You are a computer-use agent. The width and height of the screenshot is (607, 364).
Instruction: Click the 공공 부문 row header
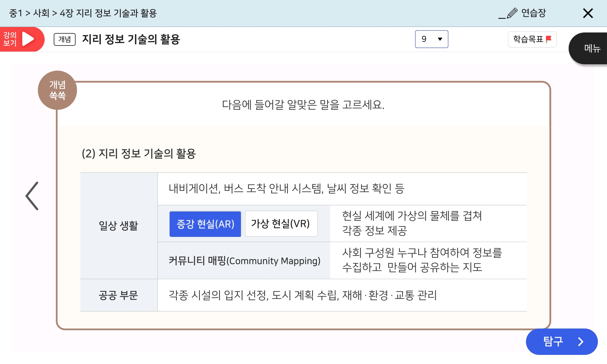[x=118, y=295]
